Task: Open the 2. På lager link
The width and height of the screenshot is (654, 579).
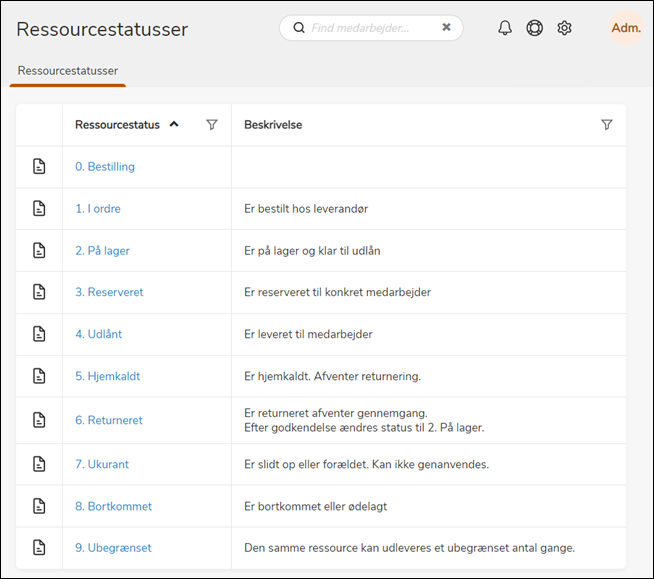Action: coord(102,251)
